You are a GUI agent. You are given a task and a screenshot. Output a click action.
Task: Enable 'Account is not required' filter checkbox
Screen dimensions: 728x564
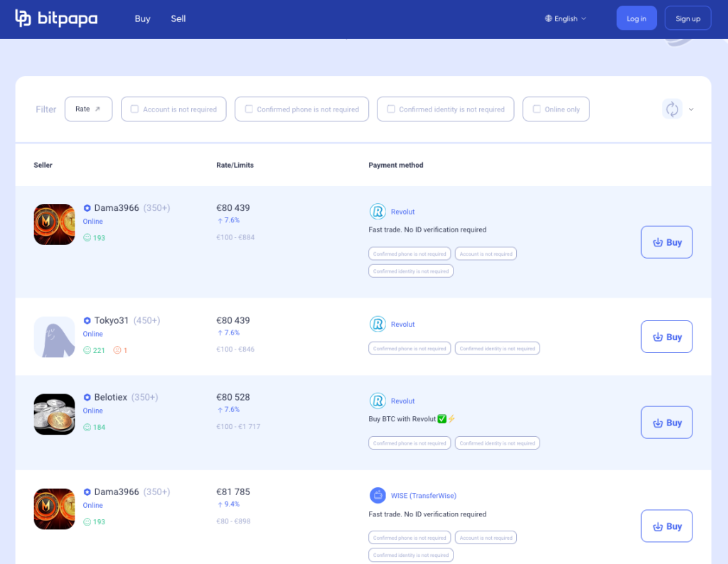click(x=134, y=109)
